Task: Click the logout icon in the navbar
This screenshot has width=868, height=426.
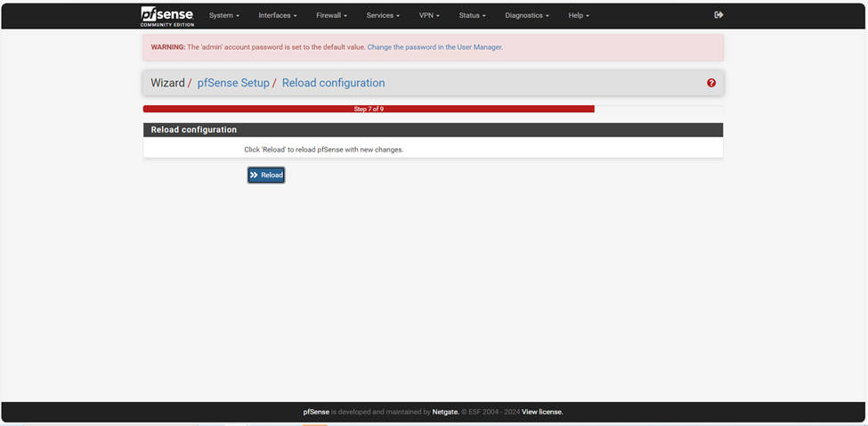Action: pyautogui.click(x=718, y=15)
